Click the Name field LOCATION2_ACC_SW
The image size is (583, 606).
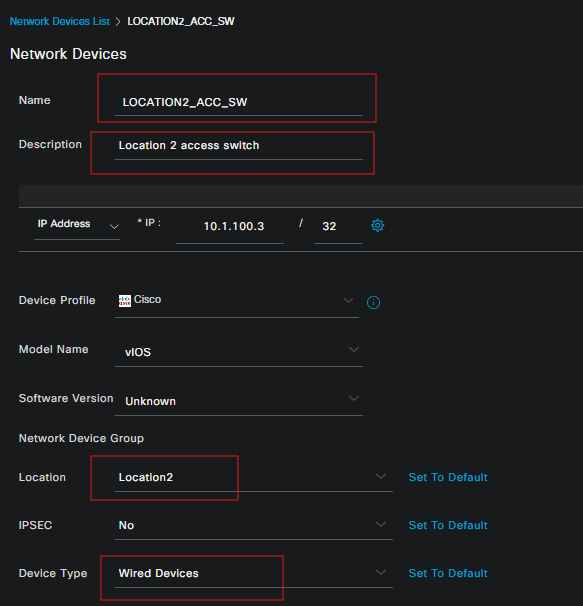click(239, 102)
